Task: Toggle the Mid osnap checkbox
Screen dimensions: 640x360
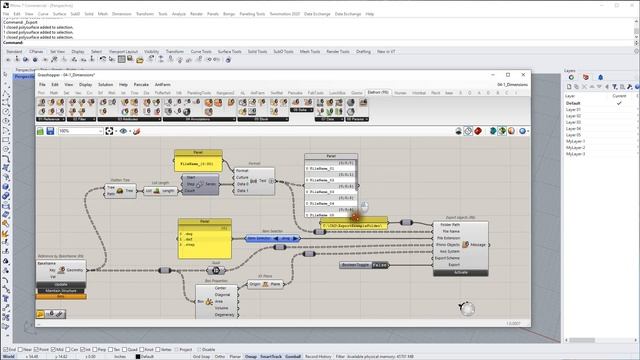Action: pyautogui.click(x=53, y=349)
